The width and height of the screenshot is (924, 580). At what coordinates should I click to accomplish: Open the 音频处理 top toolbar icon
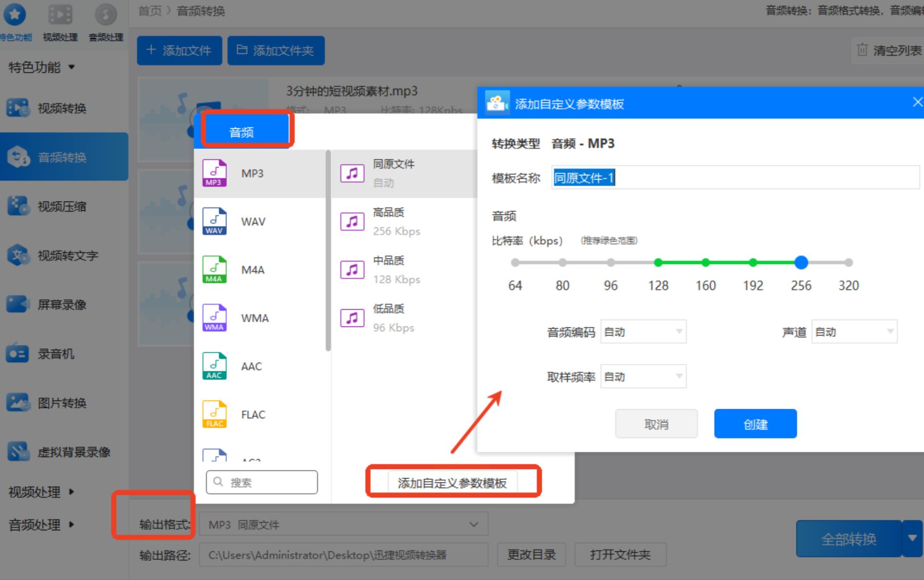pyautogui.click(x=106, y=14)
